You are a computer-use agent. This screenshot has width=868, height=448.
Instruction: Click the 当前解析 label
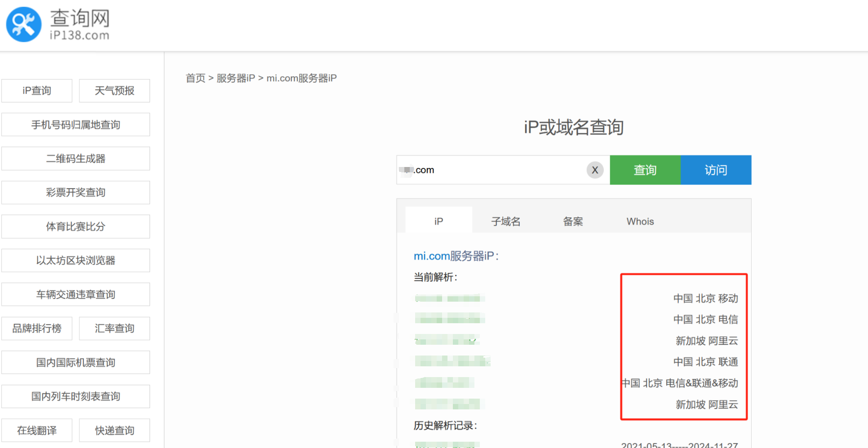click(435, 277)
